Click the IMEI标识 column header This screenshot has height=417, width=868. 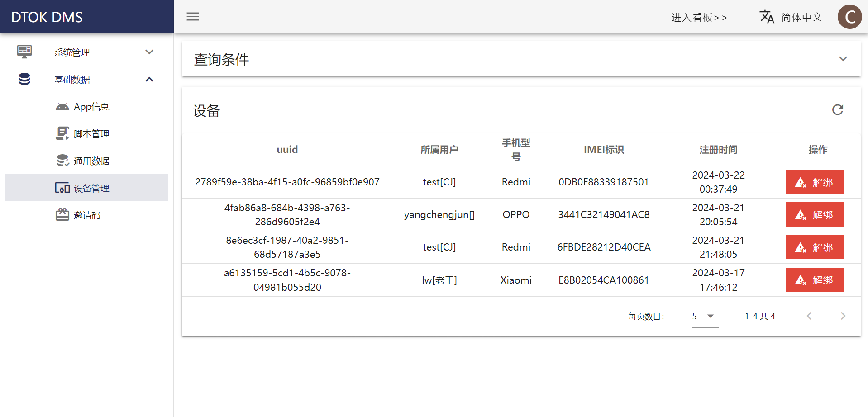(604, 149)
